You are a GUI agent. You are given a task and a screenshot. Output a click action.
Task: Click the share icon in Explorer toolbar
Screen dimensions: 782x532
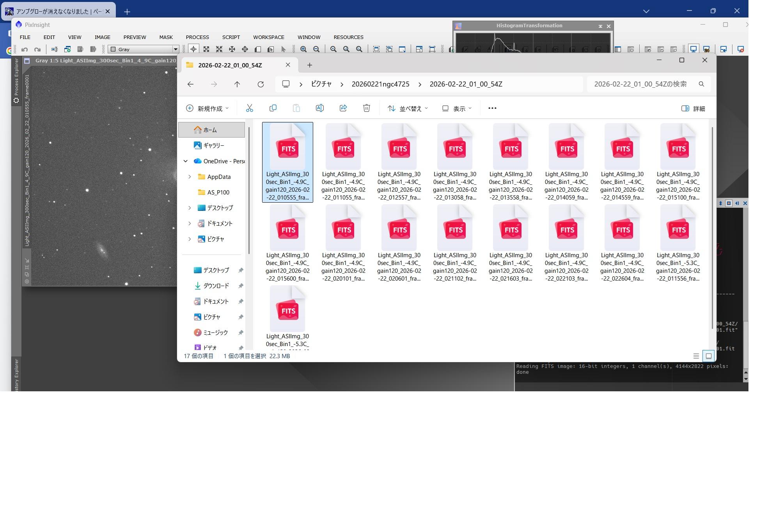pos(343,108)
